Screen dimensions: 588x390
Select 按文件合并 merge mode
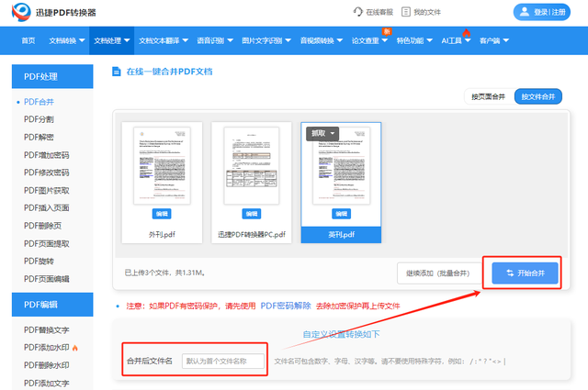tap(538, 96)
